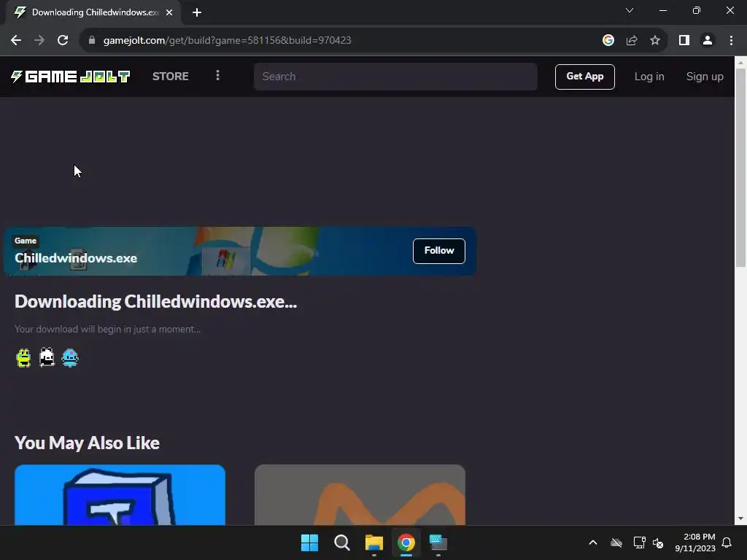Click the white pixel character icon
747x560 pixels.
click(47, 357)
